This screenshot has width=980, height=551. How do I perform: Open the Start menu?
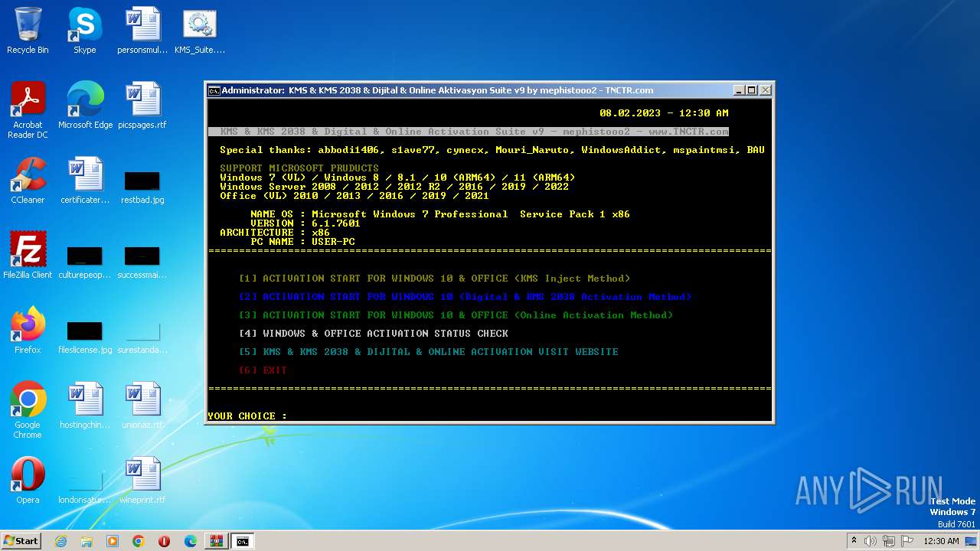click(21, 541)
